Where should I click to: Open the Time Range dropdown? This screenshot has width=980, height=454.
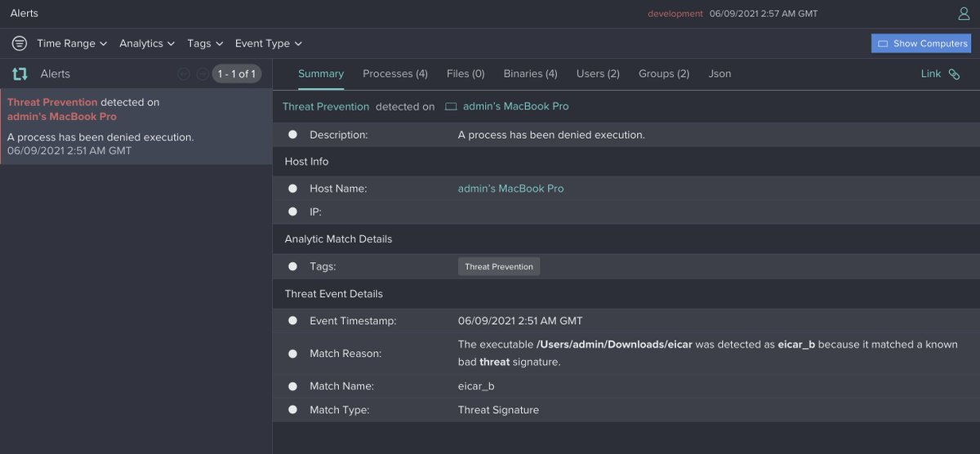coord(72,43)
